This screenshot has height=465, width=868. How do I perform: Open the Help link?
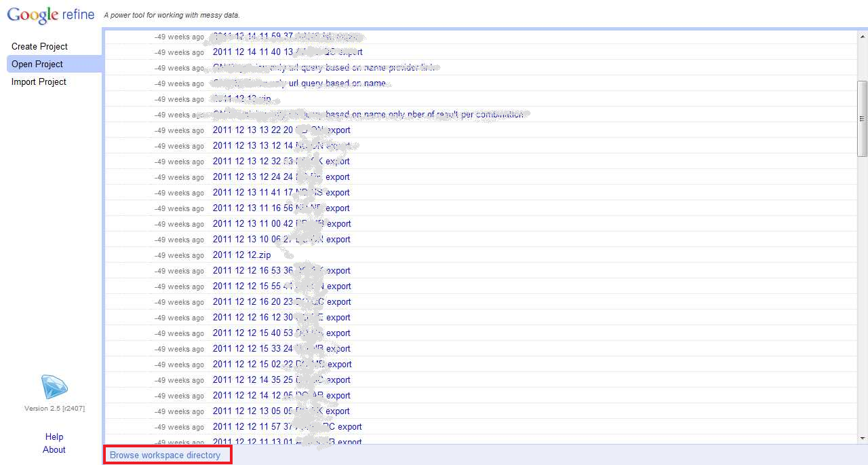click(x=54, y=436)
